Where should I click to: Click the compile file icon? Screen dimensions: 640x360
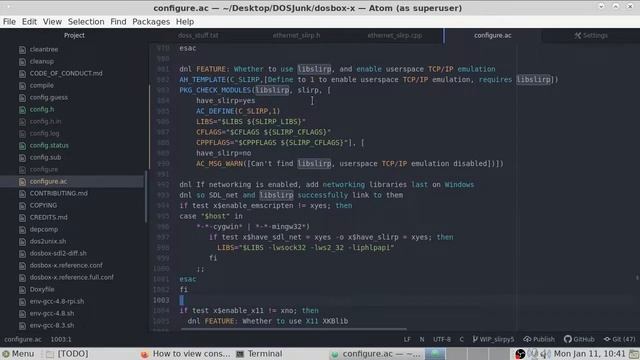tap(22, 86)
